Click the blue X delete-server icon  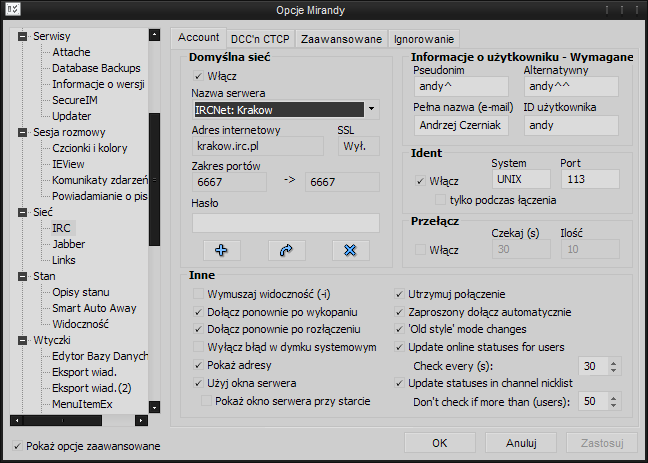pyautogui.click(x=350, y=250)
